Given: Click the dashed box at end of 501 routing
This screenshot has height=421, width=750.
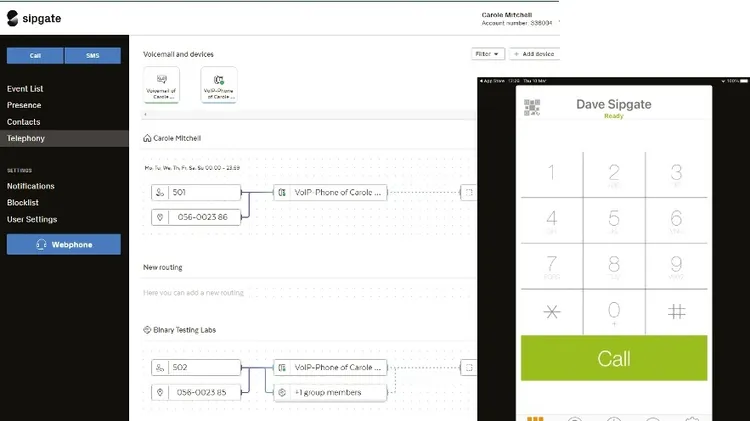Looking at the screenshot, I should tap(469, 192).
